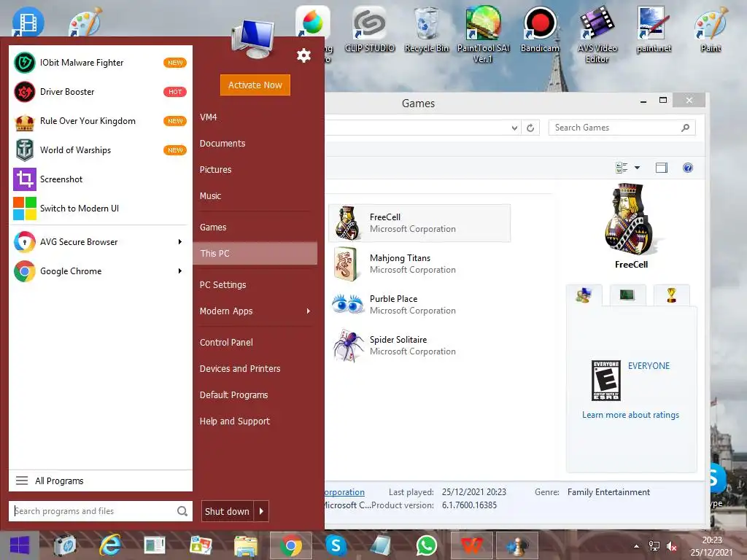Select Spider Solitaire in Games window
Image resolution: width=747 pixels, height=560 pixels.
coord(419,346)
